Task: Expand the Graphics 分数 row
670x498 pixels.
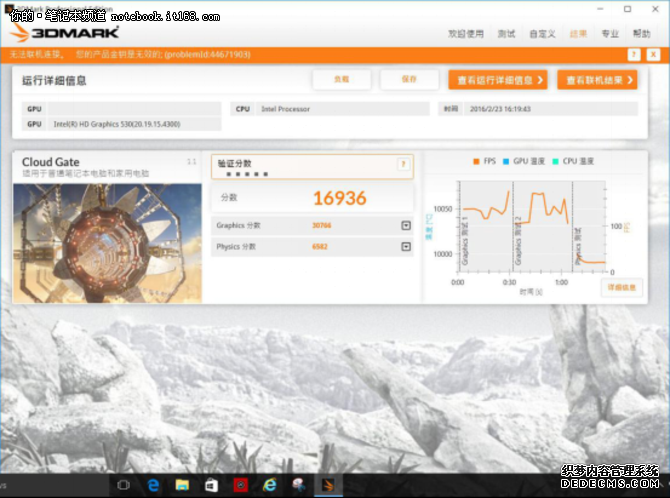Action: coord(406,225)
